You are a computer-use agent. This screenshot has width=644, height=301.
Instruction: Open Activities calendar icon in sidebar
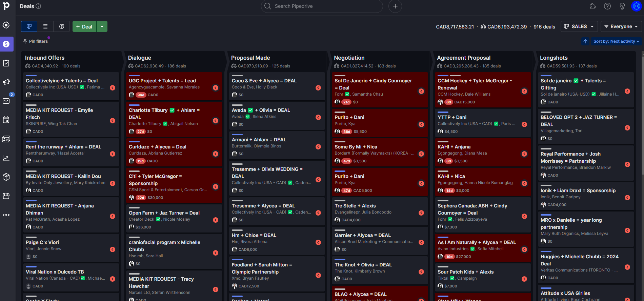tap(6, 120)
